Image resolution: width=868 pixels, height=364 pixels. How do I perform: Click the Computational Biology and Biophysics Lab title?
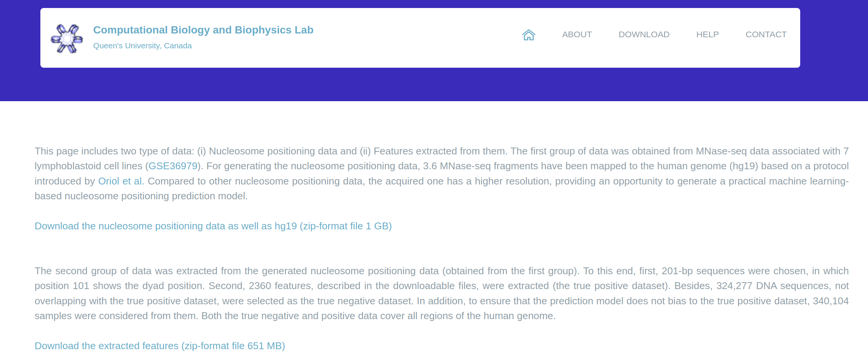coord(203,30)
